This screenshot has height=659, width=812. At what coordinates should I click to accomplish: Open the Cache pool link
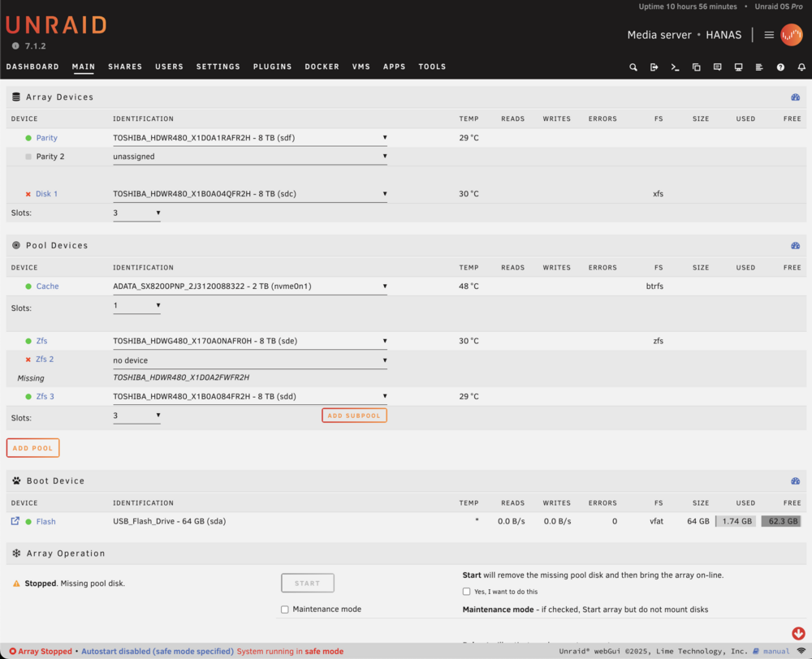pyautogui.click(x=47, y=286)
